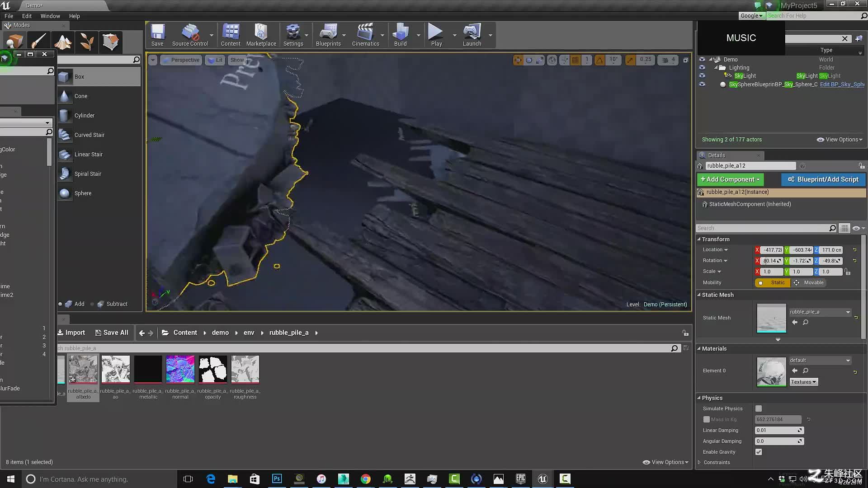Toggle surface snapping viewport icon
This screenshot has width=868, height=488.
coord(564,60)
